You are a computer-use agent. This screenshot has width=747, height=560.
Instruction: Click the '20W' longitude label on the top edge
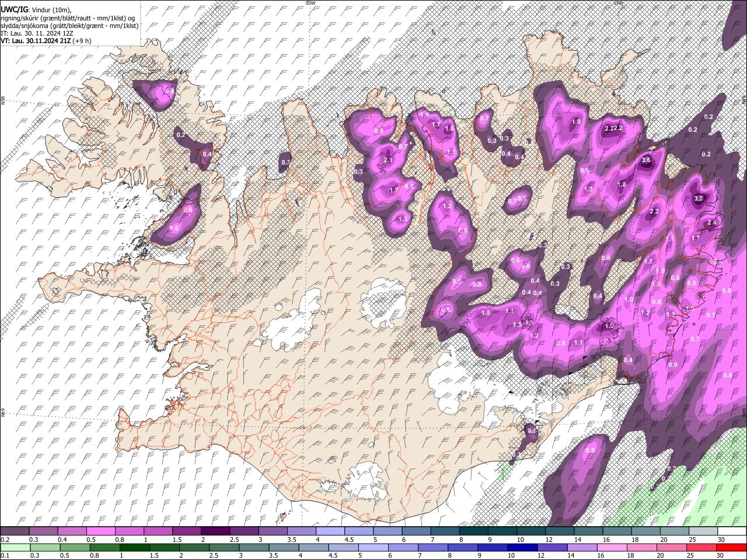tap(310, 3)
